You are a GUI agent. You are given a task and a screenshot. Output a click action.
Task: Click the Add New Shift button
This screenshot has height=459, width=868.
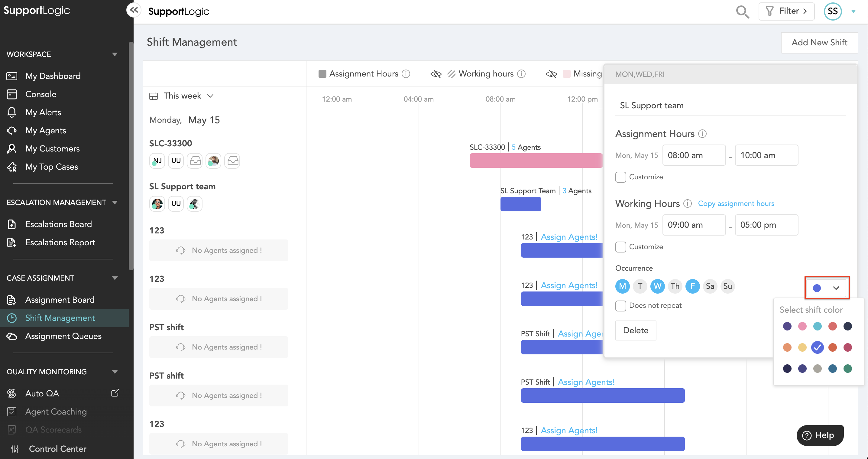[819, 42]
